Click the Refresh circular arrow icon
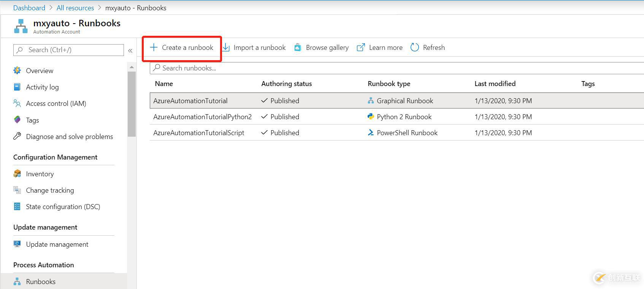The width and height of the screenshot is (644, 289). [x=415, y=48]
